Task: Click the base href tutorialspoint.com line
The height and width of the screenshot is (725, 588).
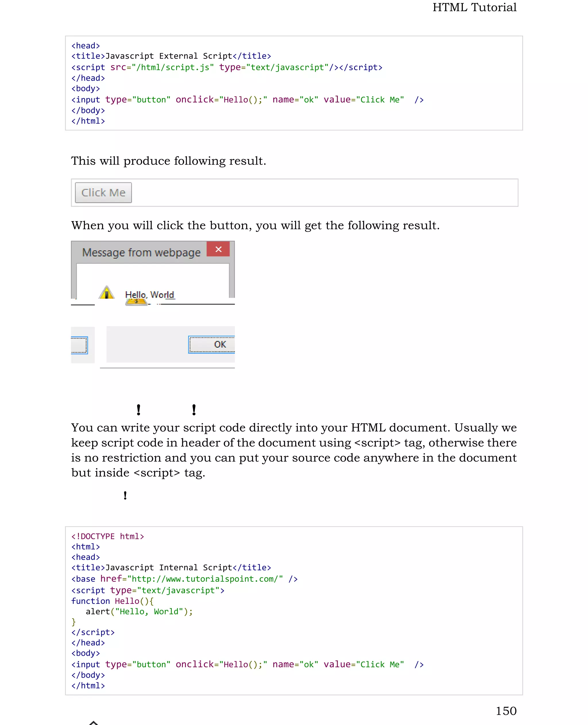Action: [x=185, y=579]
